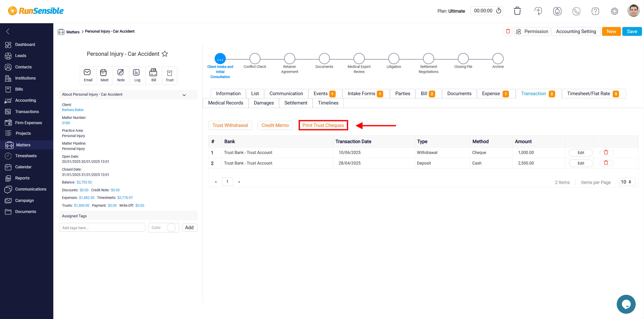This screenshot has width=644, height=319.
Task: Click the Save button
Action: click(632, 32)
